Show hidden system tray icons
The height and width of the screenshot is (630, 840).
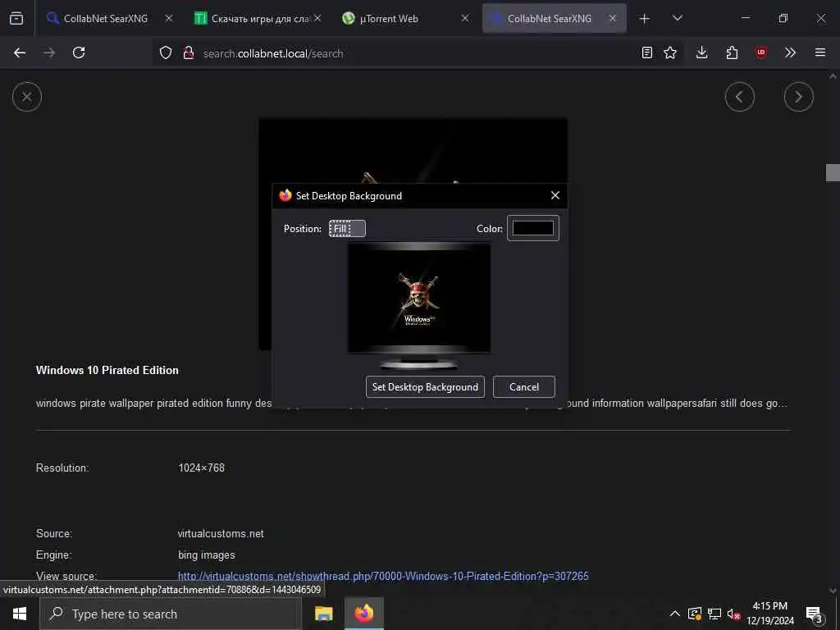pyautogui.click(x=675, y=614)
